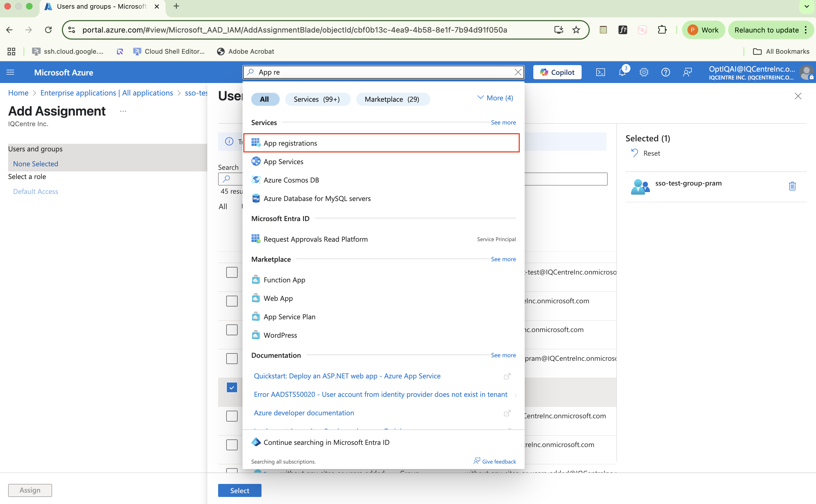Image resolution: width=816 pixels, height=504 pixels.
Task: Check the checkbox for the pram@IQCentreInc row
Action: coord(232,358)
